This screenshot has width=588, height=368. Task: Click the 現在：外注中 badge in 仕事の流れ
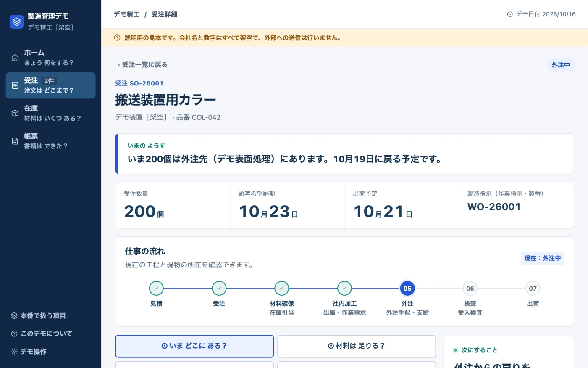click(x=543, y=258)
